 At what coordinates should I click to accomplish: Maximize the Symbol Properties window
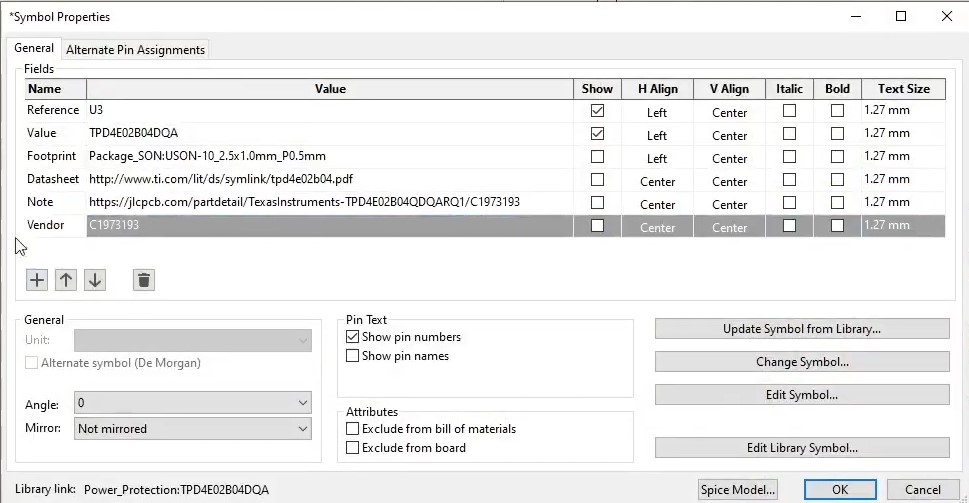pos(901,16)
